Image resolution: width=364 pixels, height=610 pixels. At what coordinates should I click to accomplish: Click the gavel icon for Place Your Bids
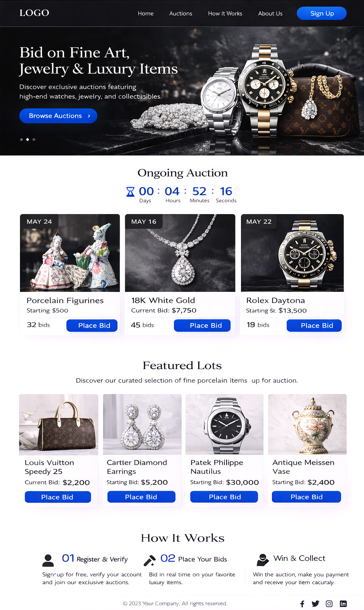[x=149, y=560]
